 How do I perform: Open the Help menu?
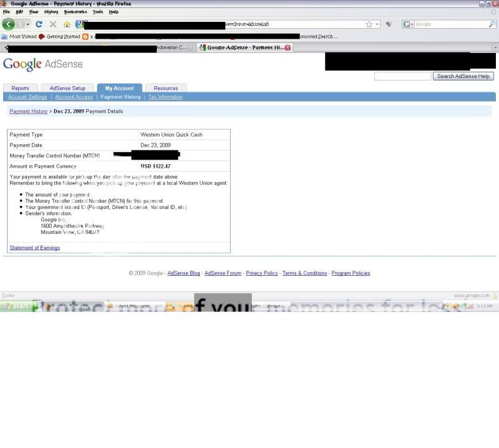click(x=114, y=12)
